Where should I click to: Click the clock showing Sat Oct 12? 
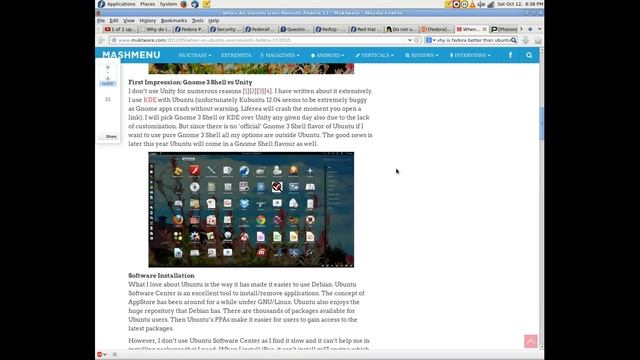[520, 4]
